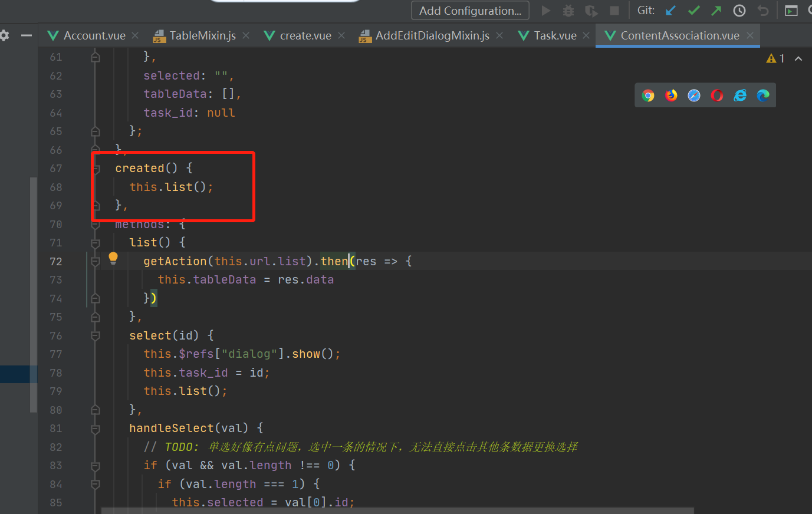Click the Stop square icon
The image size is (812, 514).
[614, 11]
